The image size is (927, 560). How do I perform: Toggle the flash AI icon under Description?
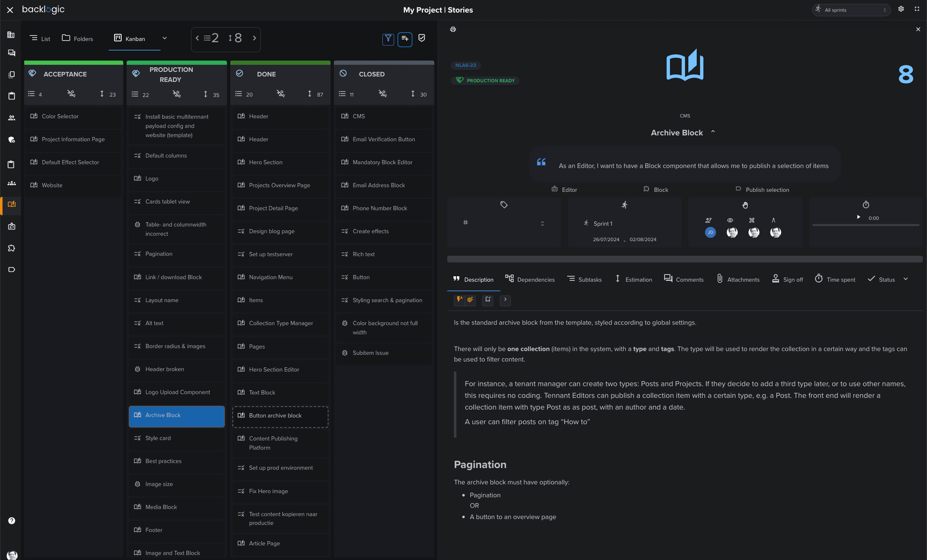[460, 300]
